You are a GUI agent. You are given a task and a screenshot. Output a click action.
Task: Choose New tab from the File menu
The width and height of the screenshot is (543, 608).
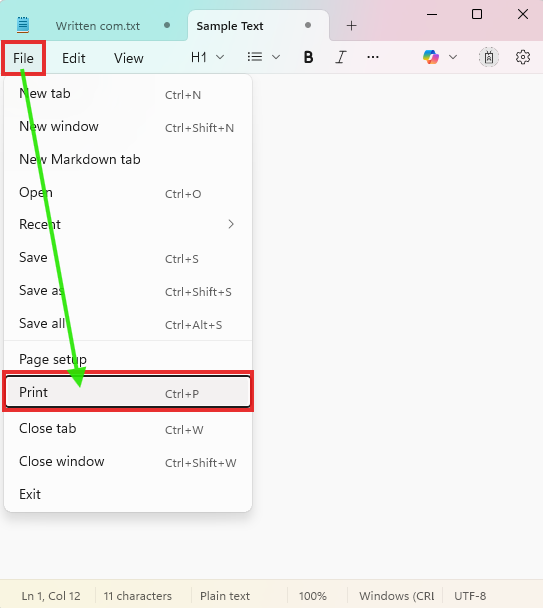[x=128, y=94]
